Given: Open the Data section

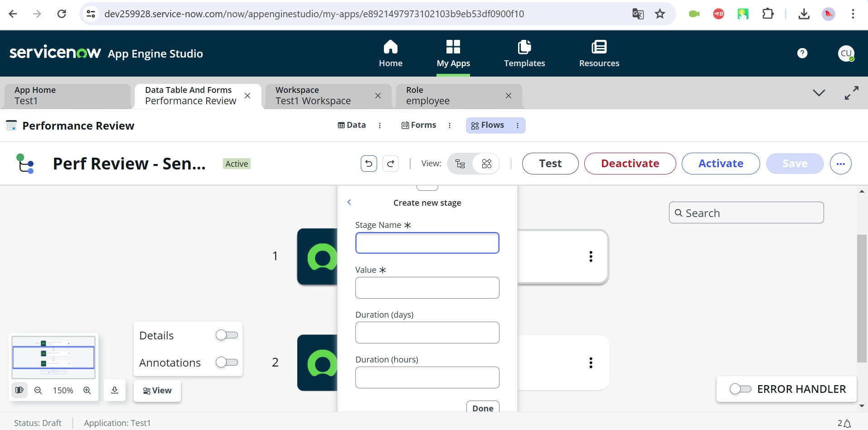Looking at the screenshot, I should pyautogui.click(x=352, y=125).
